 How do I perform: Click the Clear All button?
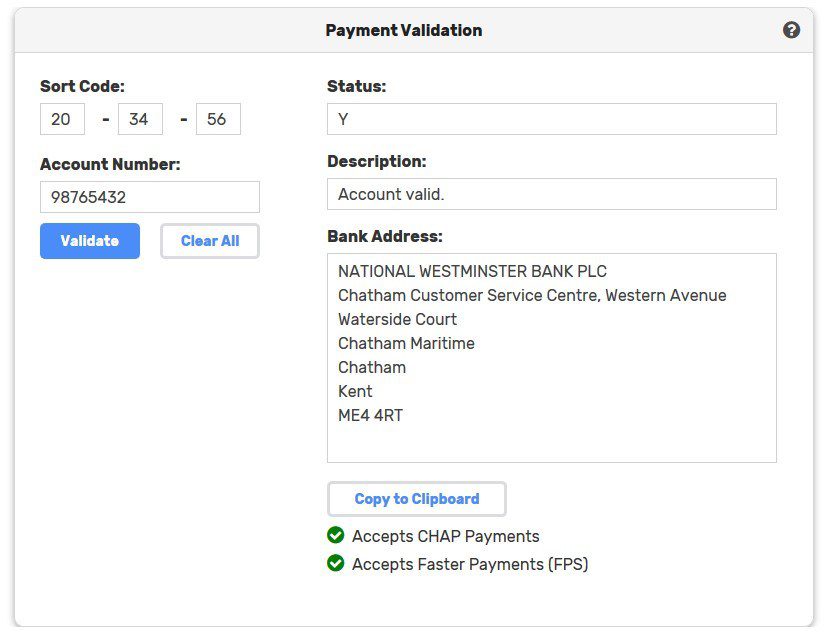click(x=210, y=241)
